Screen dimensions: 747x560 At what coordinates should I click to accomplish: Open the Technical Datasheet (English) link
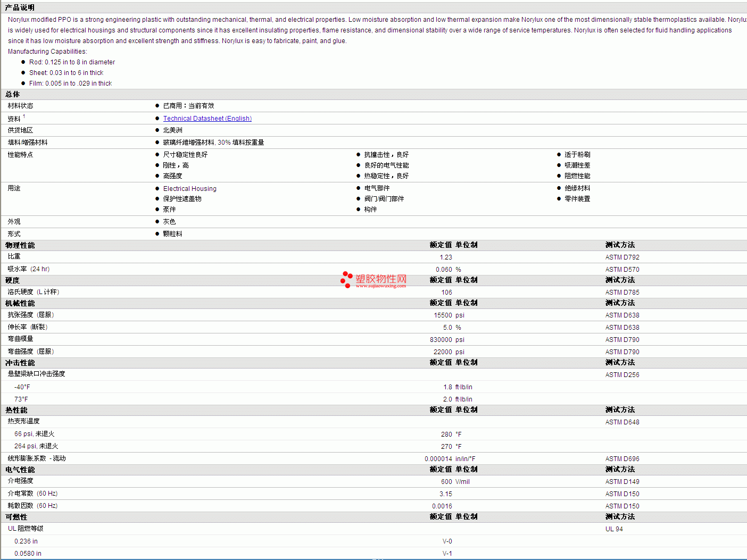(x=207, y=119)
